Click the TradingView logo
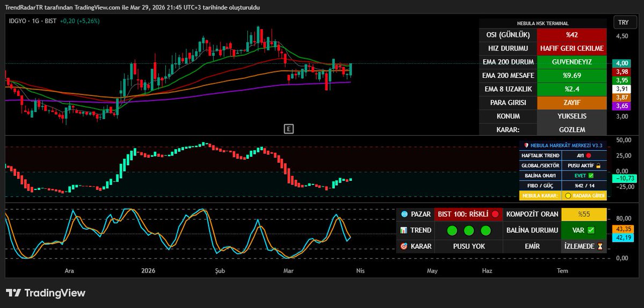 pyautogui.click(x=46, y=293)
